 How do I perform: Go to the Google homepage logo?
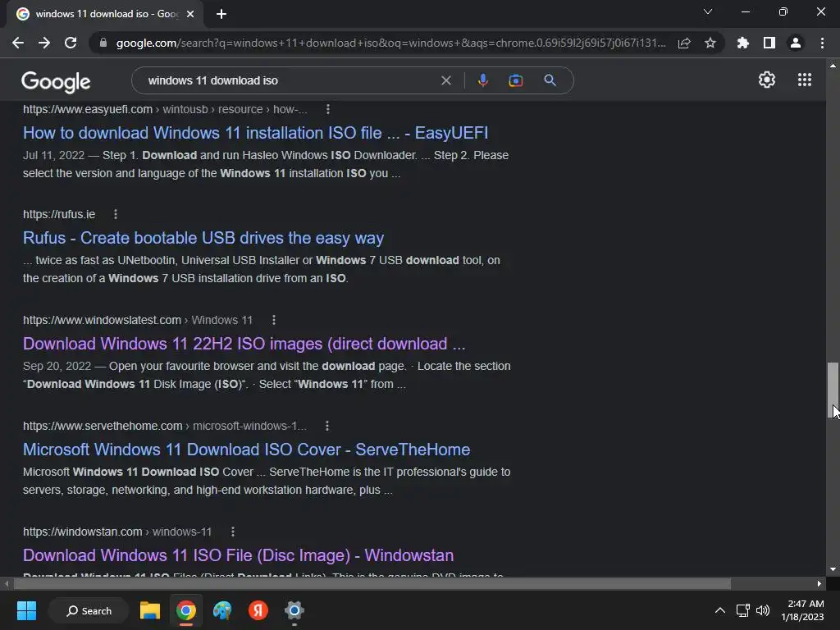56,81
